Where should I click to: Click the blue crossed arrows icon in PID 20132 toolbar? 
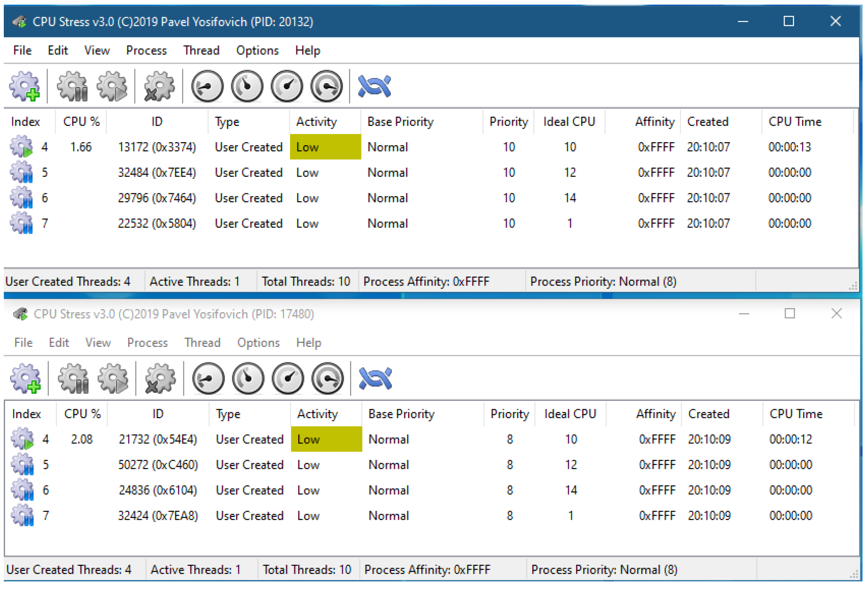(x=375, y=86)
